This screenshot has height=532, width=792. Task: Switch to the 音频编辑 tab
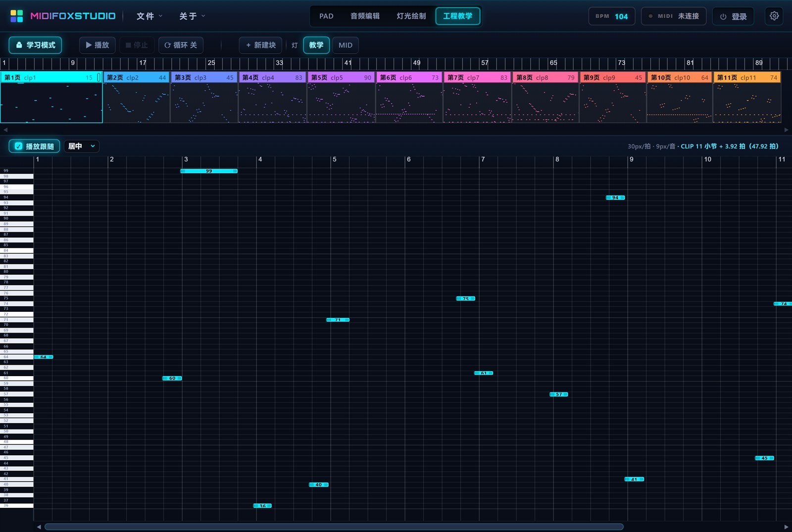tap(365, 16)
